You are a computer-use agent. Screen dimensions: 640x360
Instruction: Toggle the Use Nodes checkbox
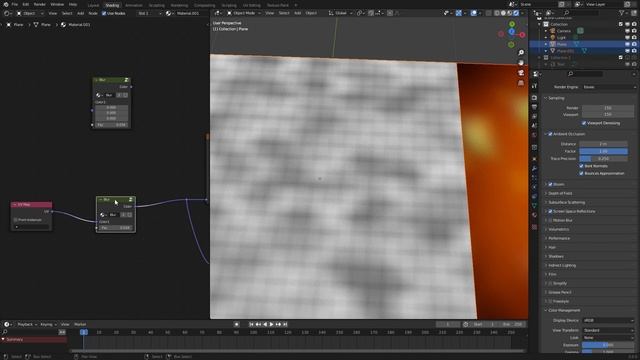[x=104, y=13]
